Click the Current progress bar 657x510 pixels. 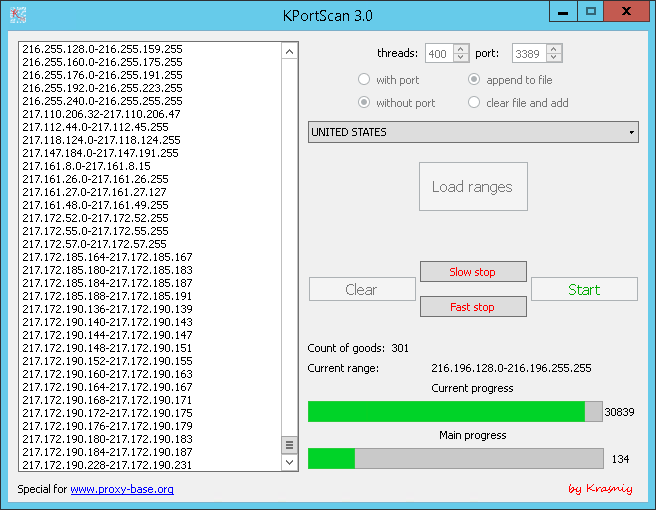[455, 412]
